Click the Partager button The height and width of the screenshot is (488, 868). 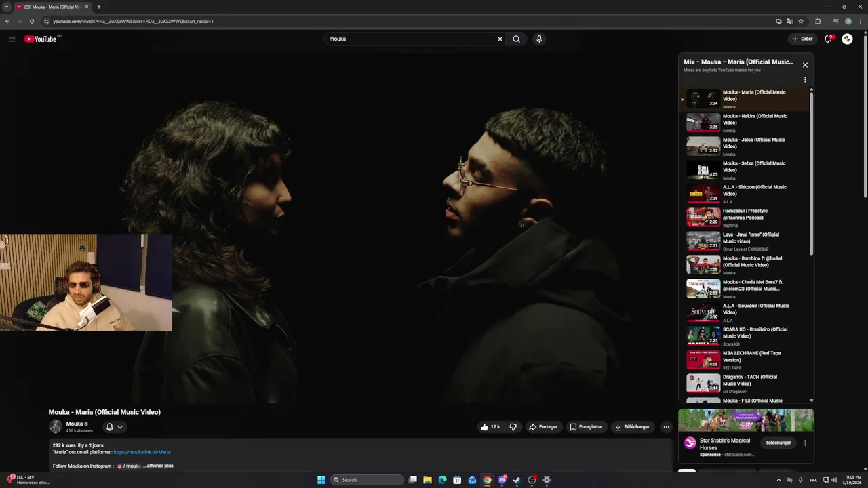[x=543, y=427]
